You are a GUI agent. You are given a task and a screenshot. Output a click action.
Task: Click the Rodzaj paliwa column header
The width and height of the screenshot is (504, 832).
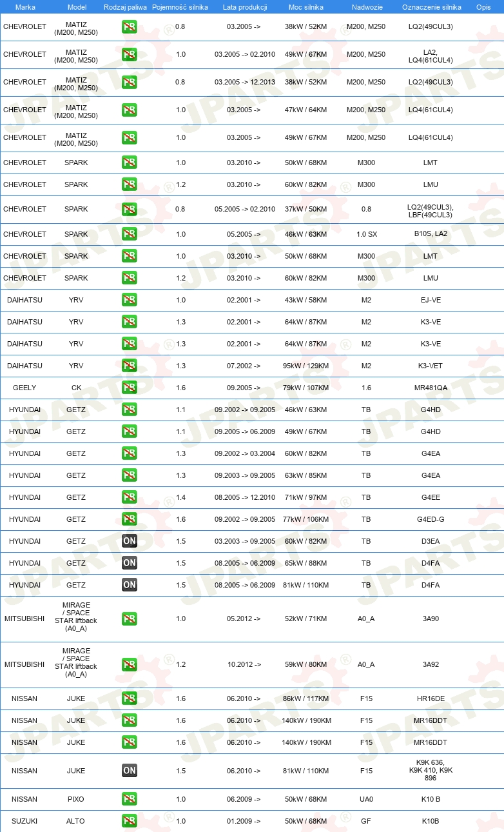point(125,6)
